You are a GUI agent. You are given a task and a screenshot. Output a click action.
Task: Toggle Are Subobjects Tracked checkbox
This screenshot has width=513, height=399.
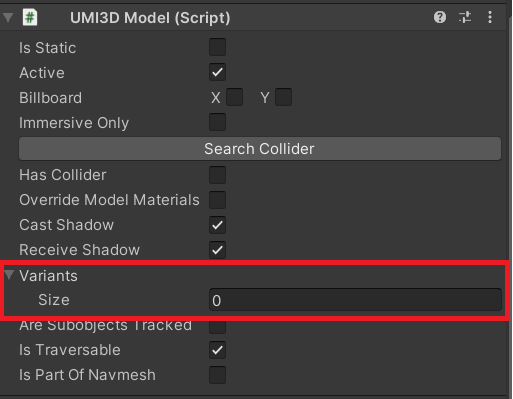point(217,327)
